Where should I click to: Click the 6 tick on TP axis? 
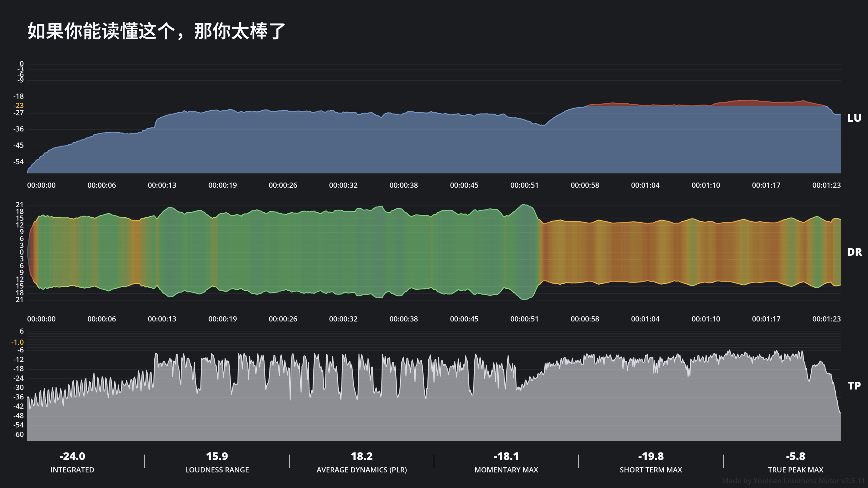pyautogui.click(x=22, y=331)
